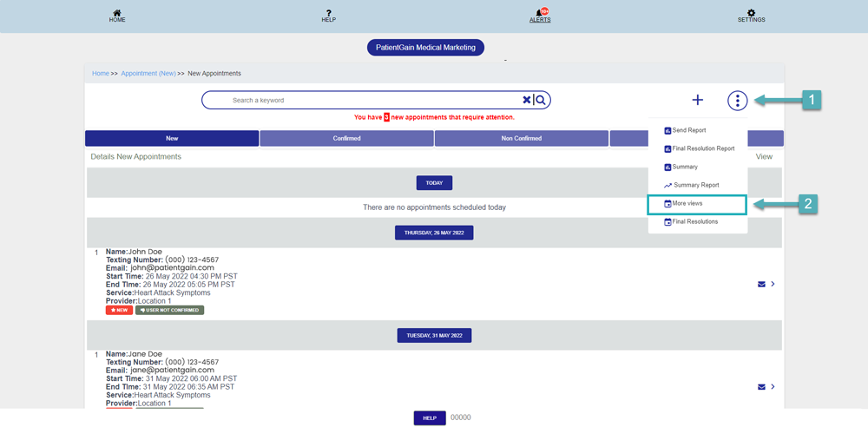The width and height of the screenshot is (868, 427).
Task: Click the red alerts count badge
Action: (x=545, y=10)
